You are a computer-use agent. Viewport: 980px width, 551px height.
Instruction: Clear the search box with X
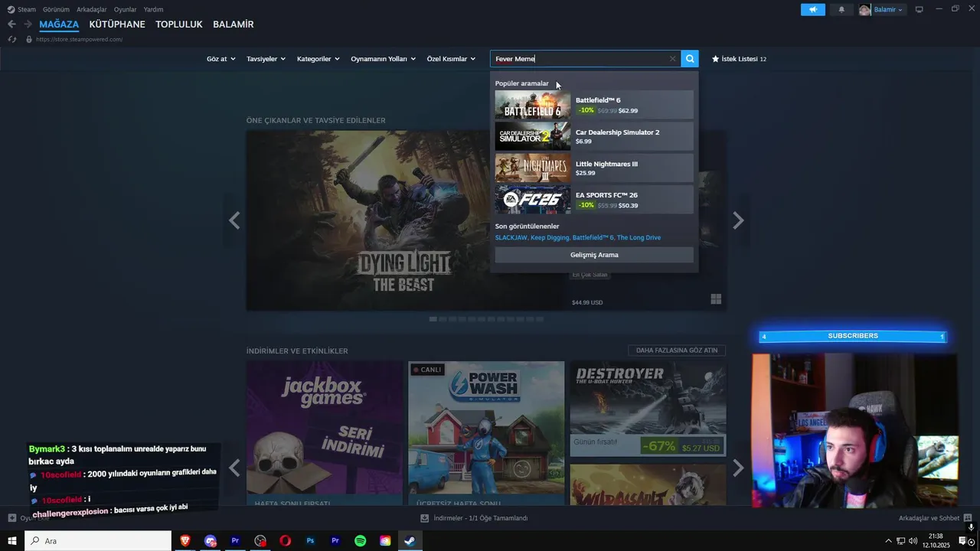click(x=673, y=59)
